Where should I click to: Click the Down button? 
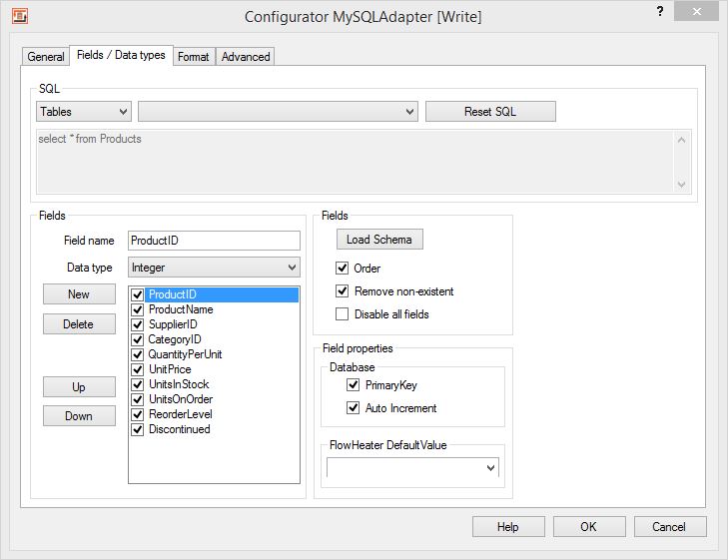[79, 415]
